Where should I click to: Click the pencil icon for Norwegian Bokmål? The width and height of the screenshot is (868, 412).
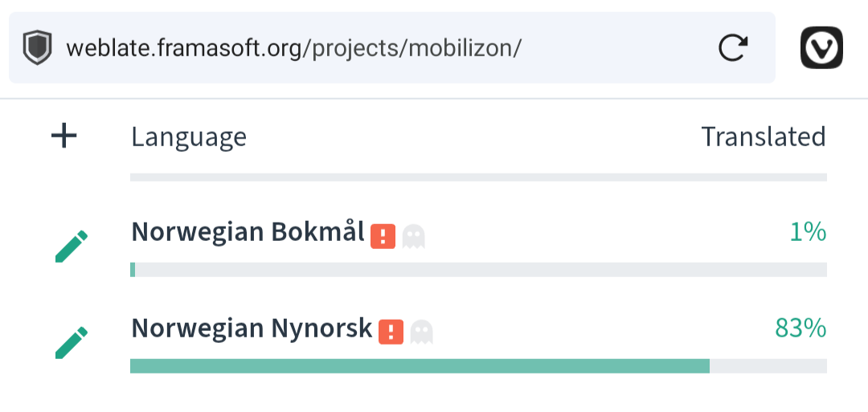point(72,247)
